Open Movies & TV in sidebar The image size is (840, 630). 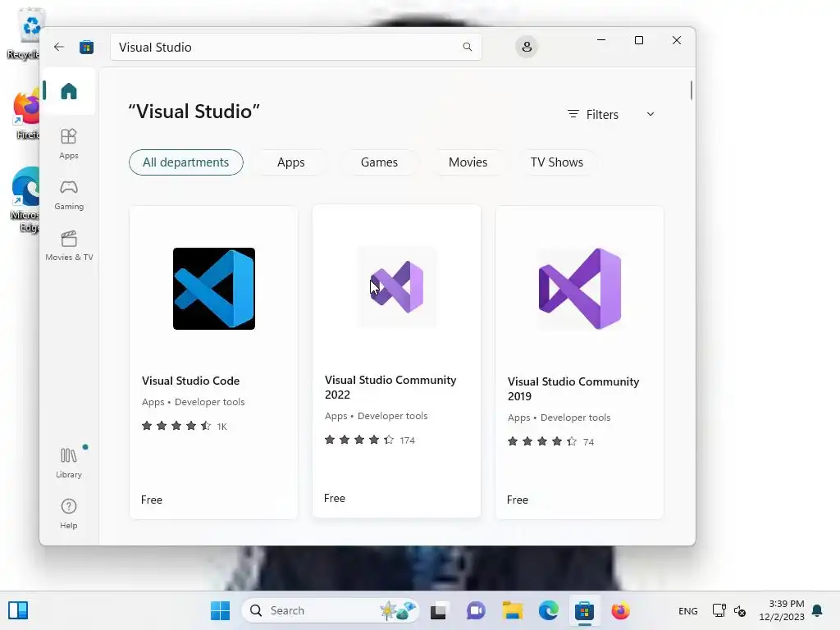(69, 246)
